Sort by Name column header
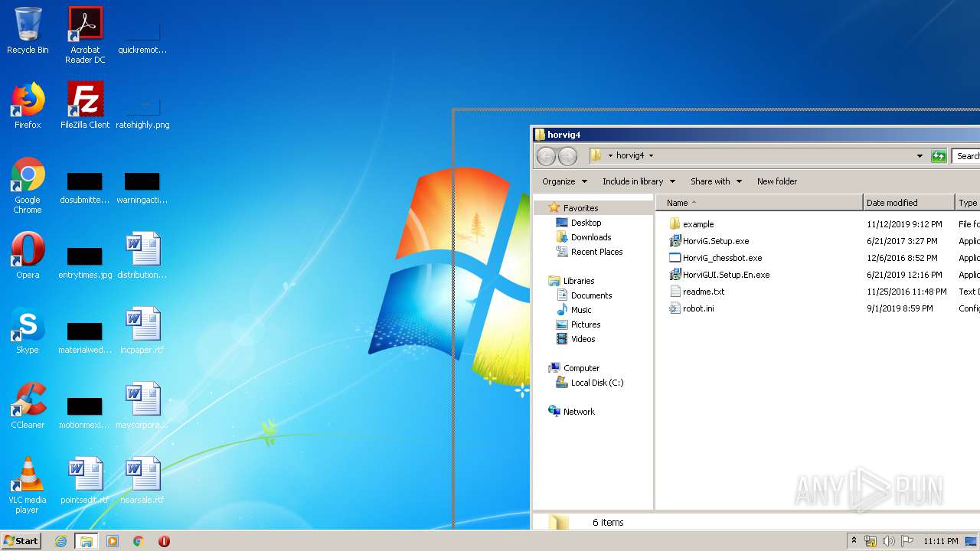The width and height of the screenshot is (980, 551). (759, 203)
